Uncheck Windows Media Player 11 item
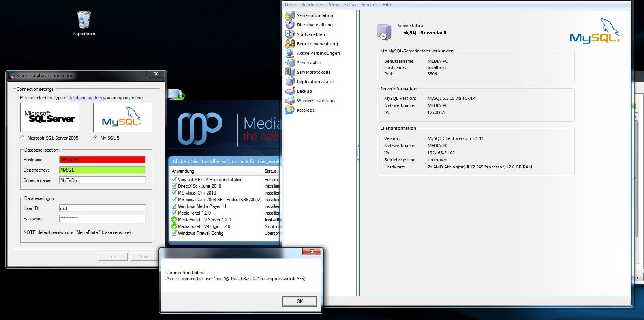The height and width of the screenshot is (320, 644). coord(174,206)
